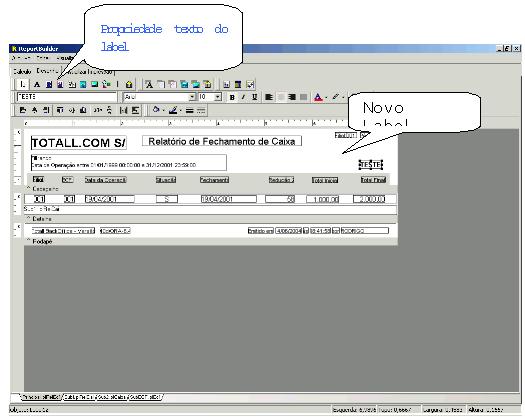Center objects horizontally in band
The height and width of the screenshot is (419, 525).
tap(124, 110)
